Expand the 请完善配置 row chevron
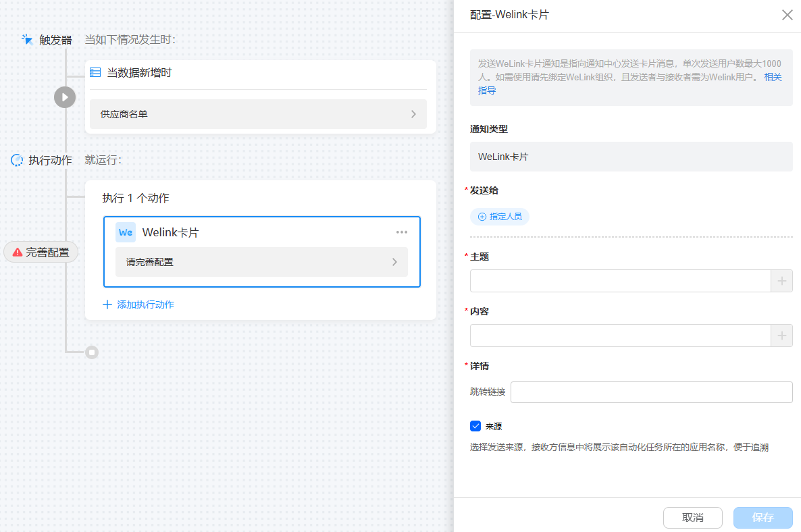Viewport: 801px width, 532px height. tap(395, 262)
